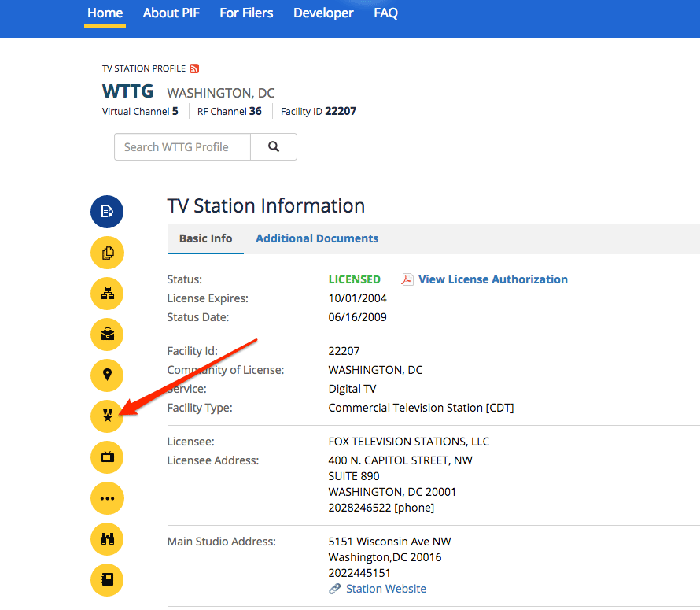700x610 pixels.
Task: Visit the Station Website link
Action: (x=385, y=589)
